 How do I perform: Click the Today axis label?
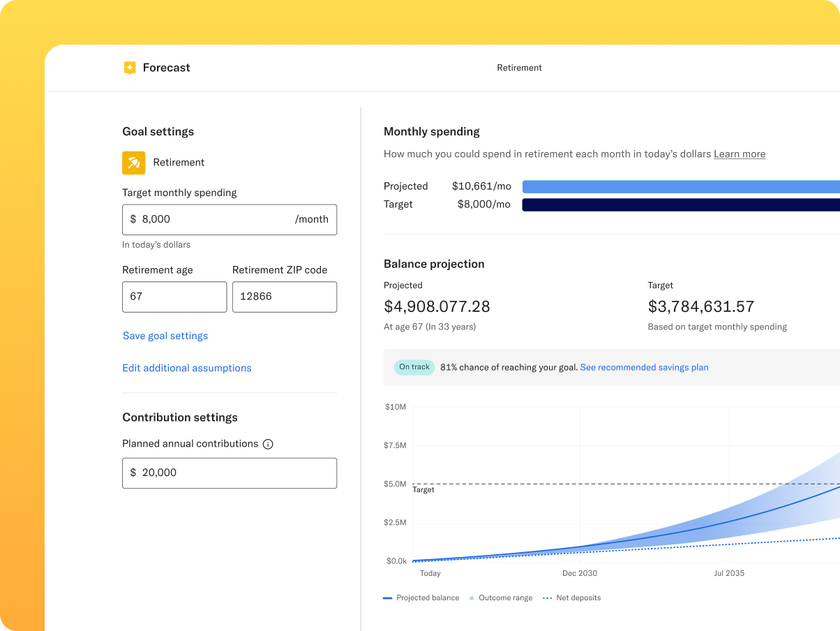430,573
